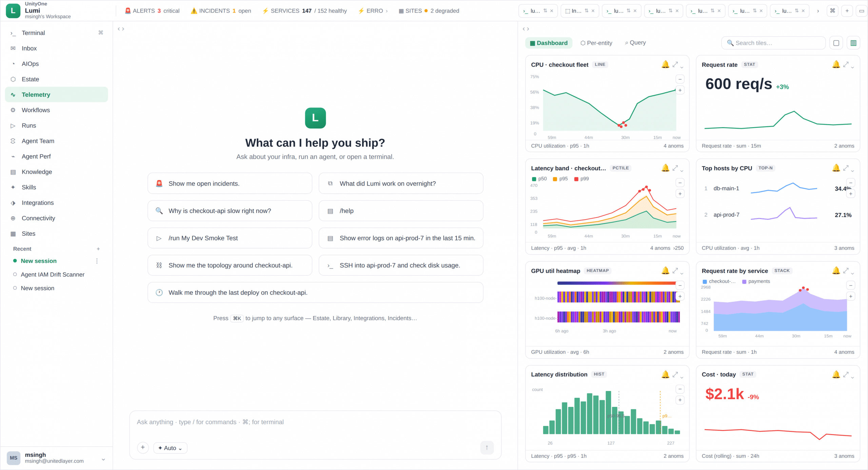The image size is (868, 470).
Task: Expand the Request rate tile fullscreen
Action: 846,64
